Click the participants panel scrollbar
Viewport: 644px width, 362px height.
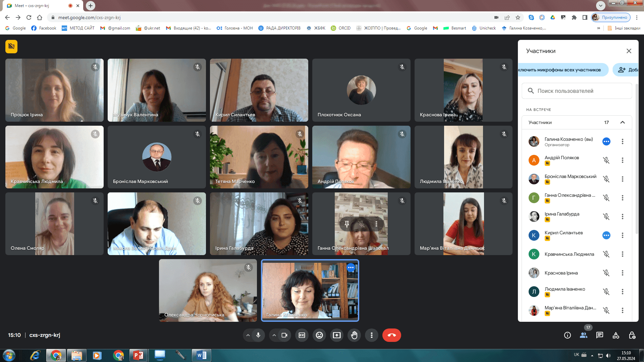(x=637, y=158)
